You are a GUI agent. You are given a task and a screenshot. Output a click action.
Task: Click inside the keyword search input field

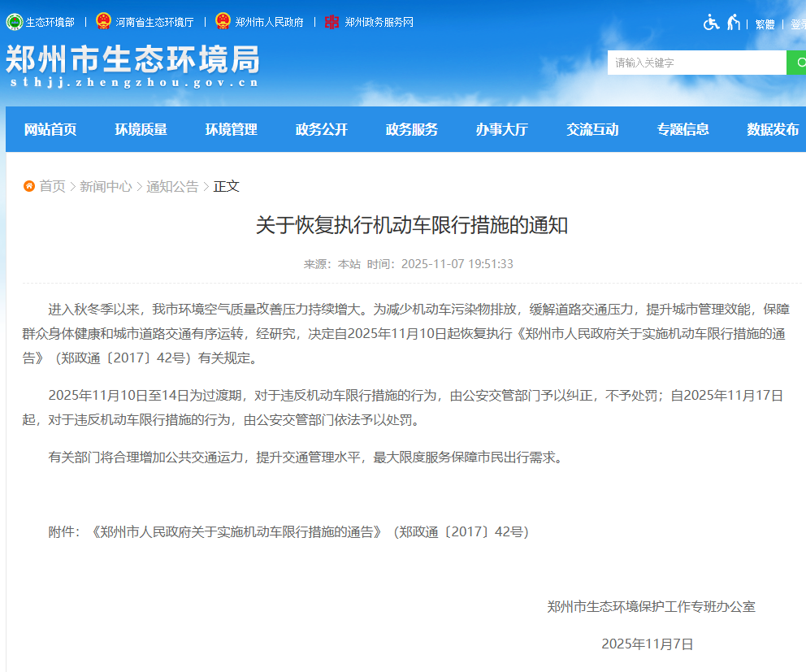[x=695, y=62]
